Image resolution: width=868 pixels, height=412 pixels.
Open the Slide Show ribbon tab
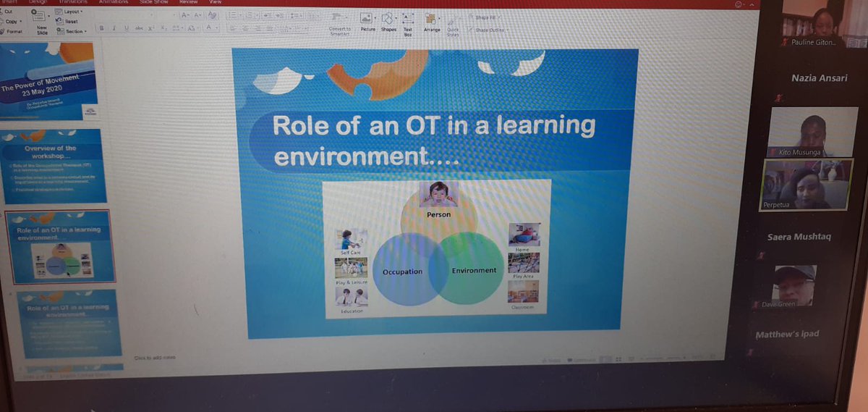(153, 2)
